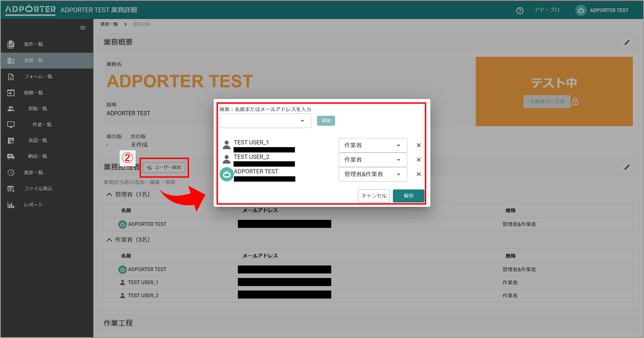Click ADPORTER TEST name in 管理者 table

tap(147, 224)
